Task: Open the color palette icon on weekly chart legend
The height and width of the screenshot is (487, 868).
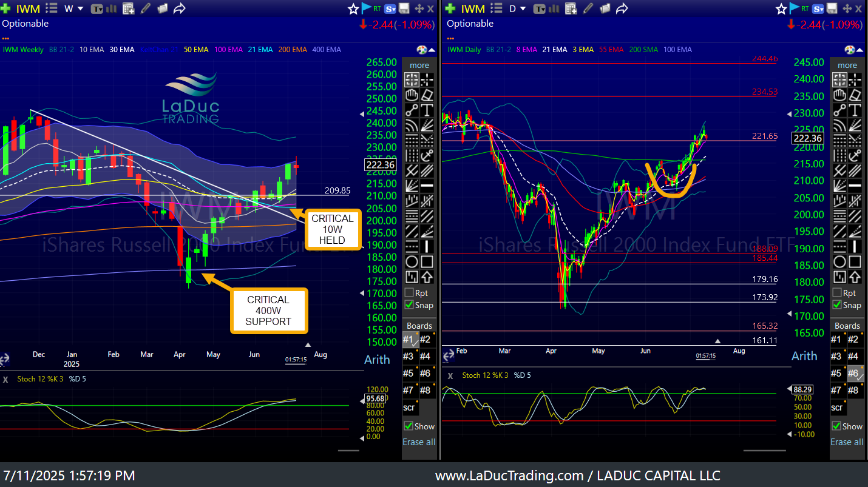Action: click(422, 50)
